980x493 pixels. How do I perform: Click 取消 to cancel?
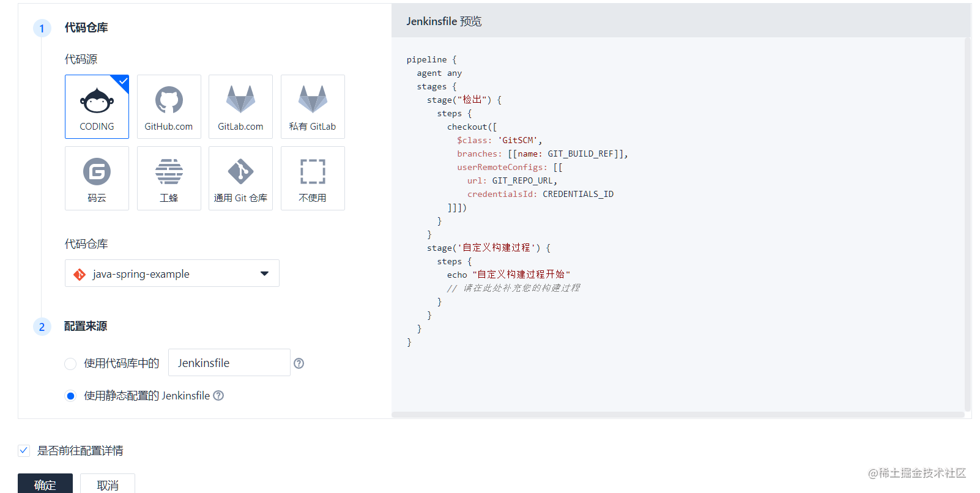pos(108,484)
